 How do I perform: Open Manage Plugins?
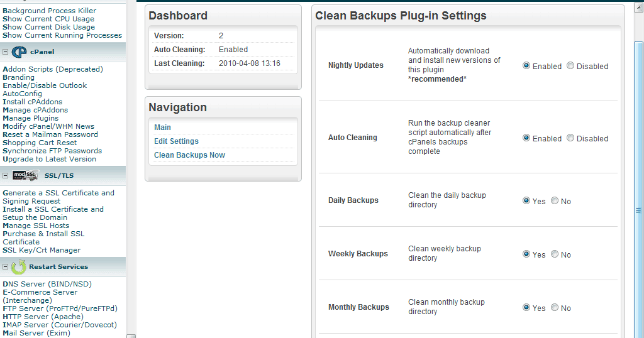30,119
